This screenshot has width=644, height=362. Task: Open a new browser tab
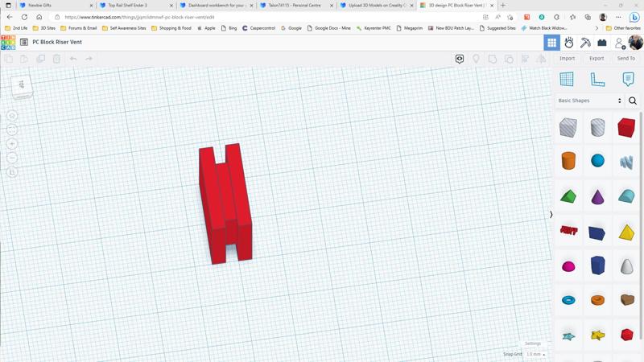(503, 6)
